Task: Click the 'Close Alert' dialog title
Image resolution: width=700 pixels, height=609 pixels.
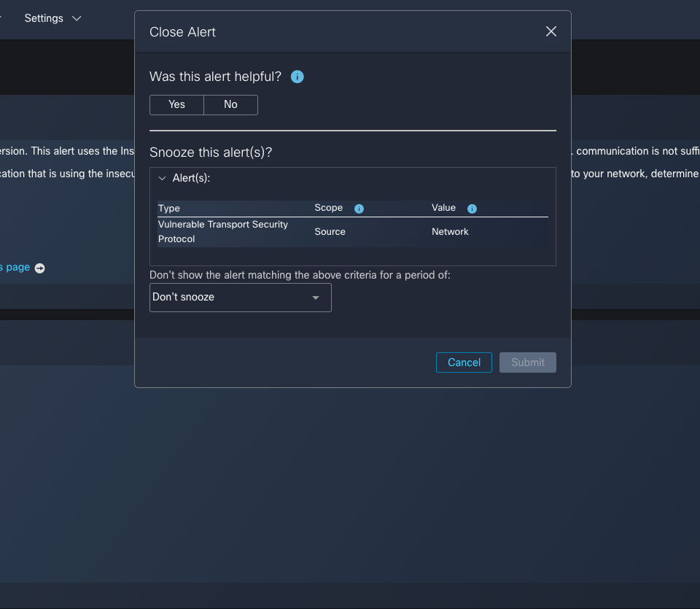Action: 182,32
